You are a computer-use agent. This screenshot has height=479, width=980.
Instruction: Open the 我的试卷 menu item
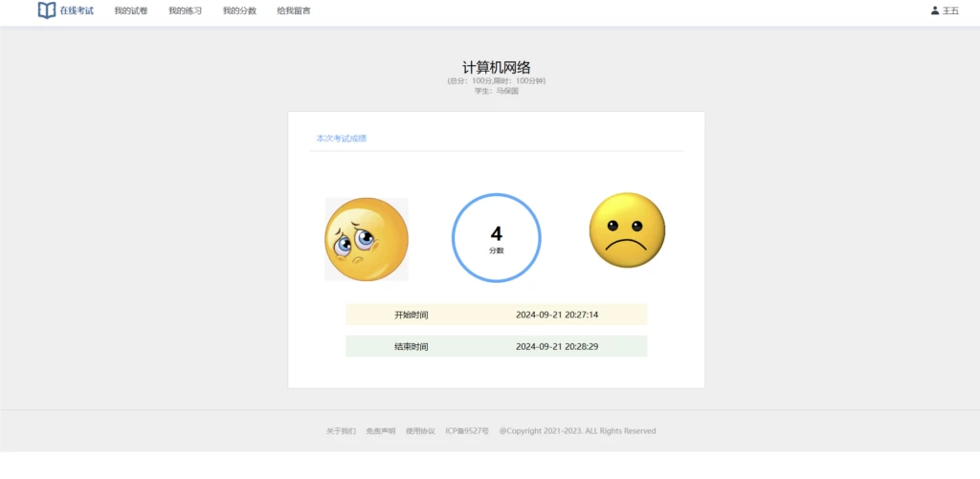pos(130,11)
